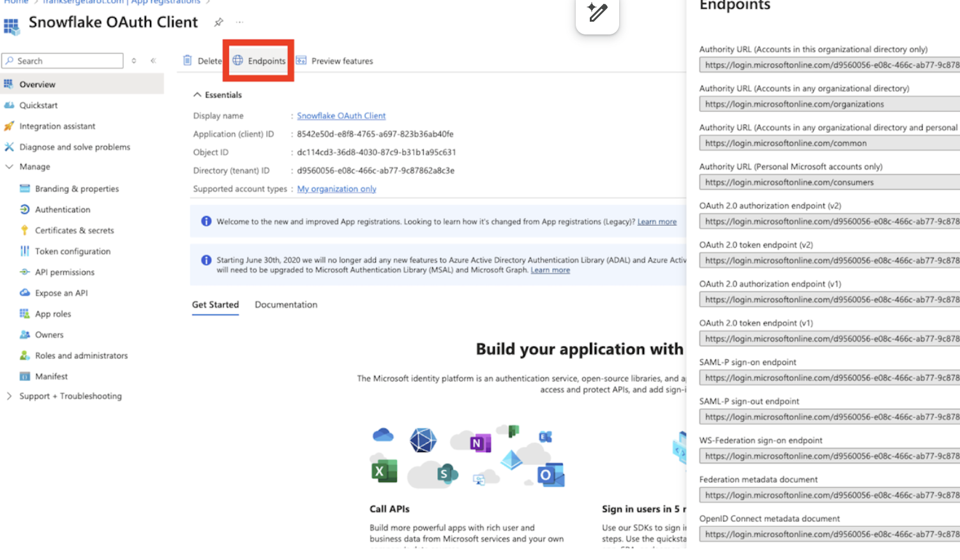The height and width of the screenshot is (560, 960).
Task: Click the floating magic pen edit button
Action: 597,13
